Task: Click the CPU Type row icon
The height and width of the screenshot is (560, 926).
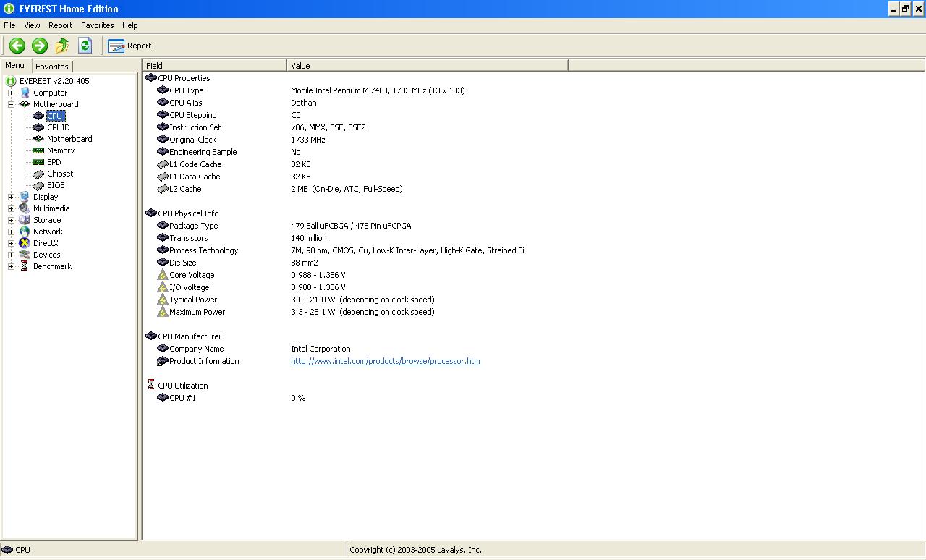Action: point(163,90)
